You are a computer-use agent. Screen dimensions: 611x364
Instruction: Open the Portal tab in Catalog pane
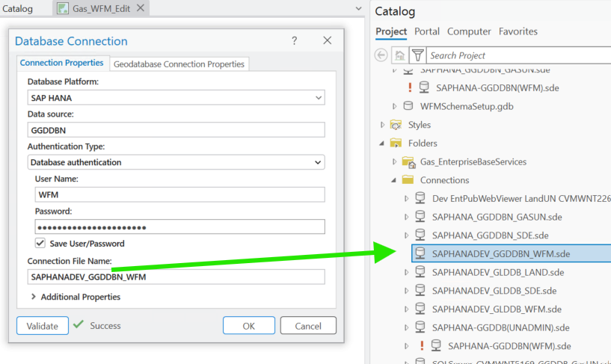point(427,31)
